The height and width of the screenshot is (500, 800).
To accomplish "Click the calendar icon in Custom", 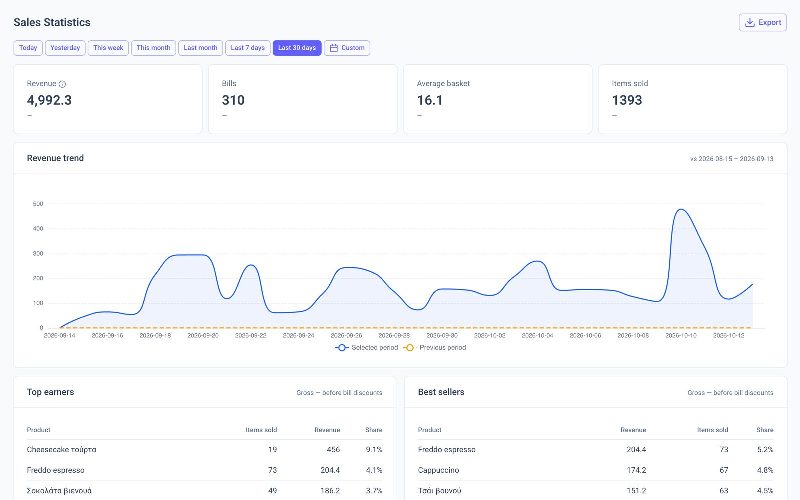I will click(334, 48).
